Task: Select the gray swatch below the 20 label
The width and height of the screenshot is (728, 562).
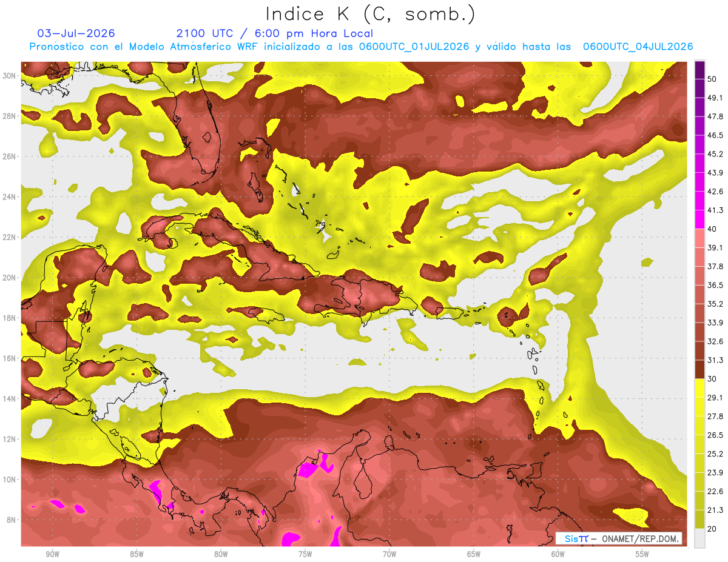Action: (x=700, y=538)
